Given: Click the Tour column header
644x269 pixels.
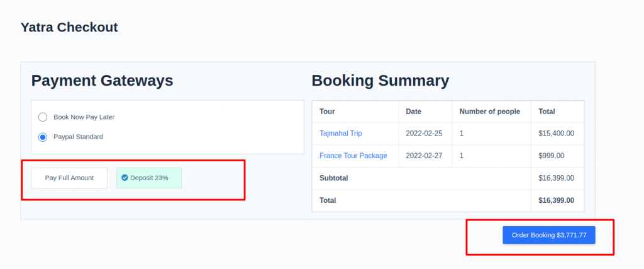Looking at the screenshot, I should pyautogui.click(x=327, y=112).
